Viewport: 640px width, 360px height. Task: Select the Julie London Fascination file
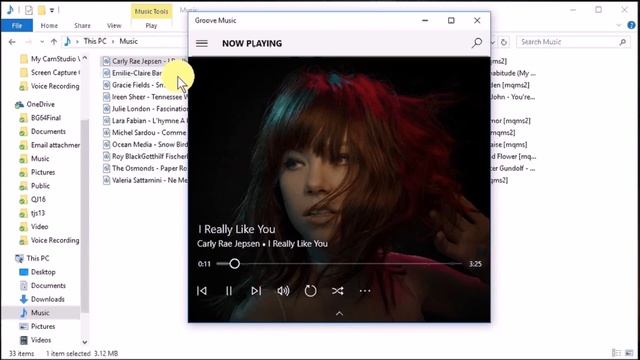(145, 109)
